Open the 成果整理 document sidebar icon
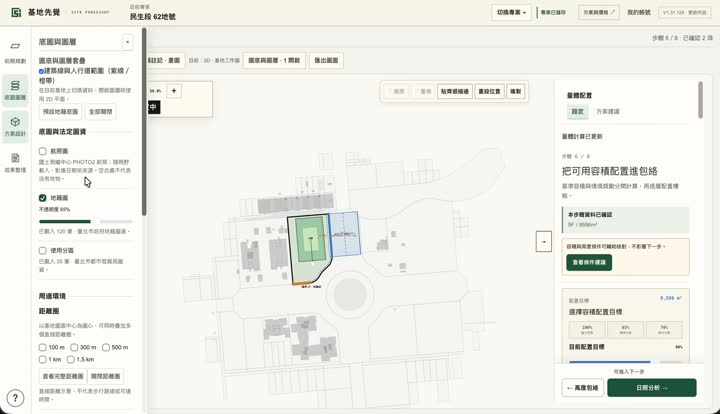The width and height of the screenshot is (720, 414). coord(15,162)
